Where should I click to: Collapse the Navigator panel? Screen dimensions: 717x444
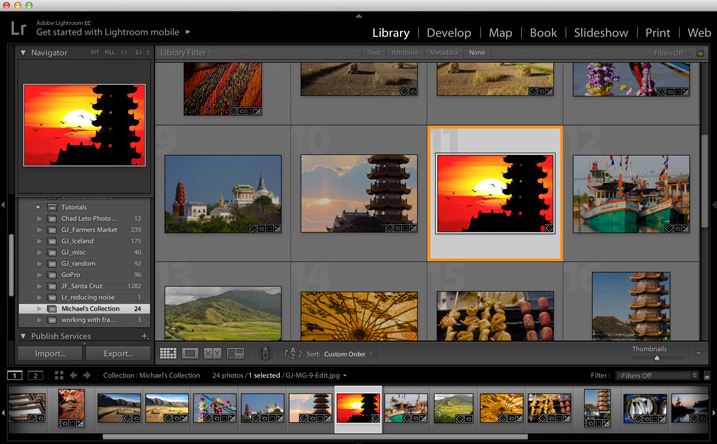pos(23,53)
